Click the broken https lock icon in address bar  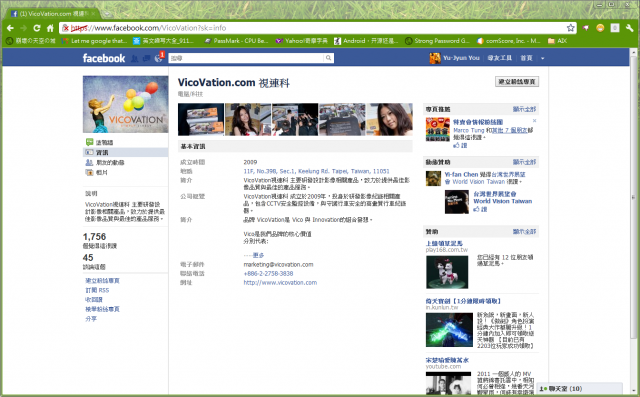[66, 28]
